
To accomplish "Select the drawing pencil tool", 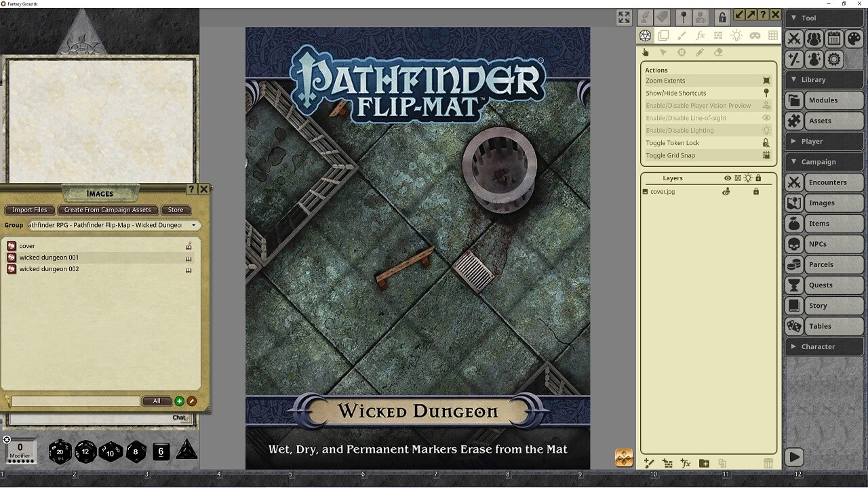I will click(x=700, y=52).
